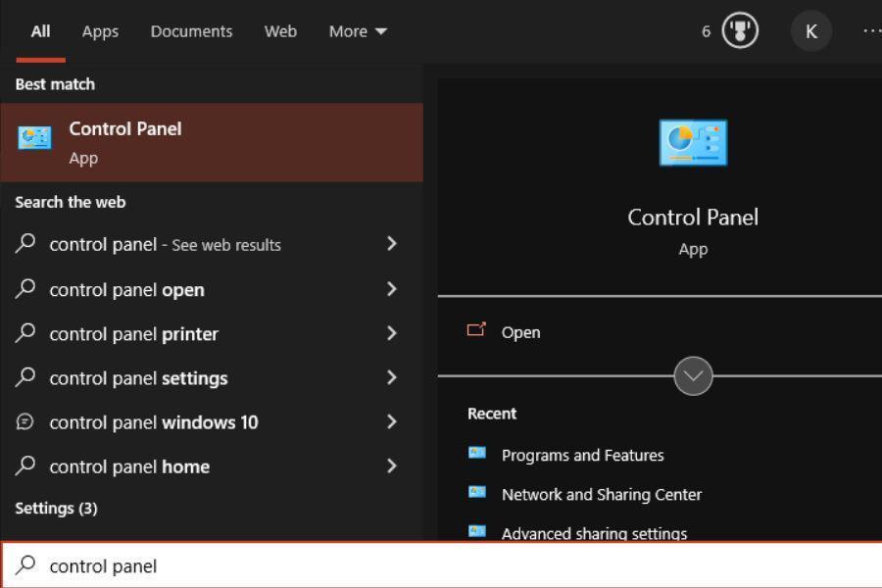This screenshot has height=588, width=882.
Task: Select the 'control panel printer' suggestion
Action: 212,333
